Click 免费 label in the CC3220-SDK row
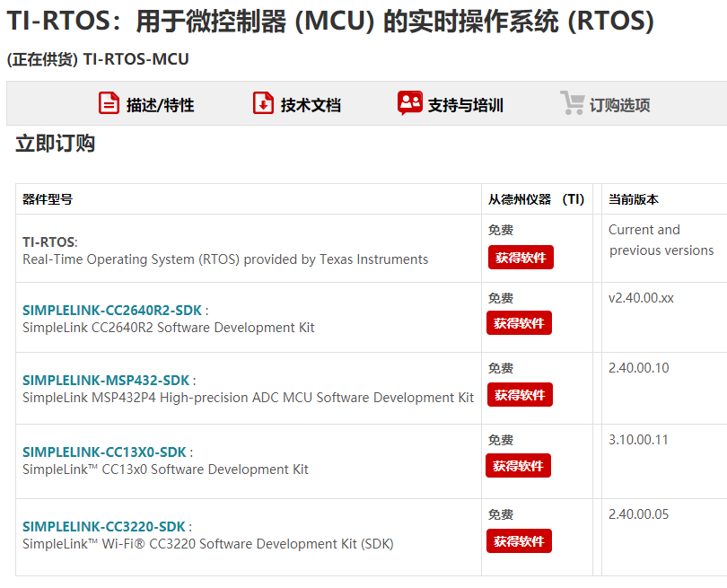The height and width of the screenshot is (588, 727). 501,514
